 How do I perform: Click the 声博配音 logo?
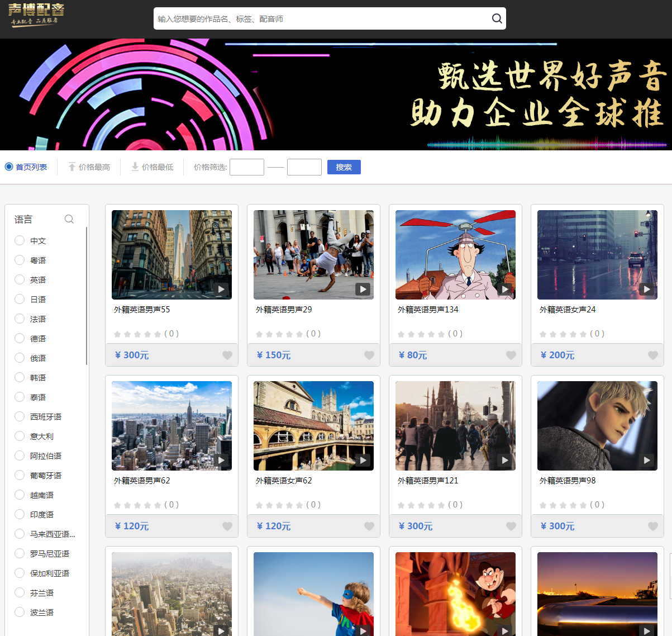36,15
